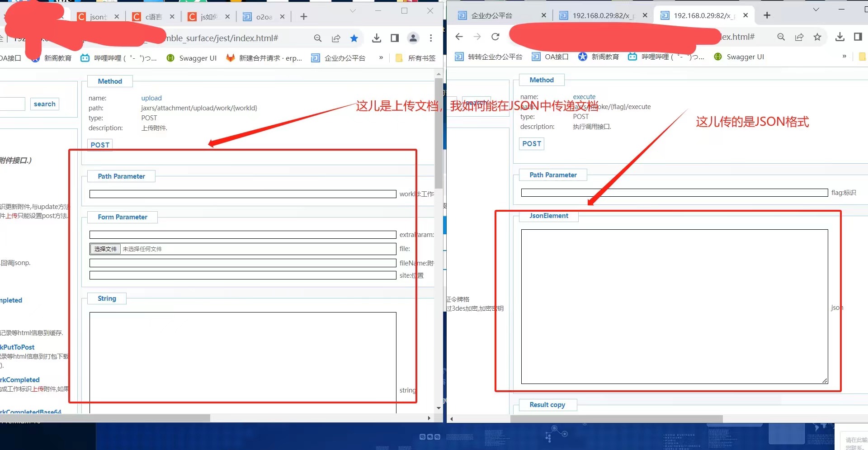868x450 pixels.
Task: Close the c语言 tab in left browser
Action: (x=172, y=17)
